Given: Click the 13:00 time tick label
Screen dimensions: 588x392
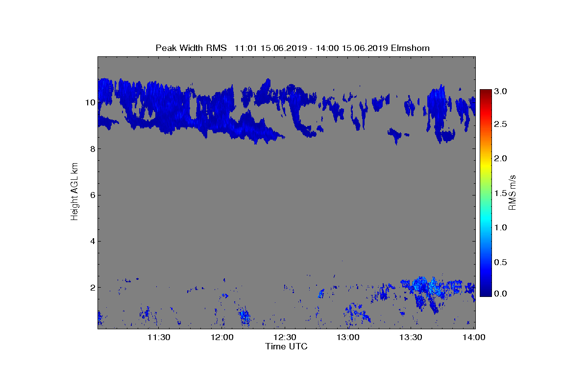Looking at the screenshot, I should [348, 337].
